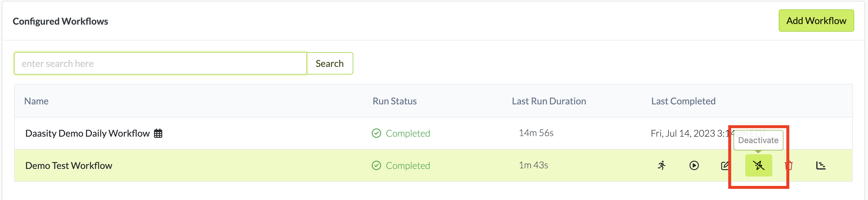
Task: Delete Demo Test Workflow using the red trash icon
Action: click(x=788, y=165)
